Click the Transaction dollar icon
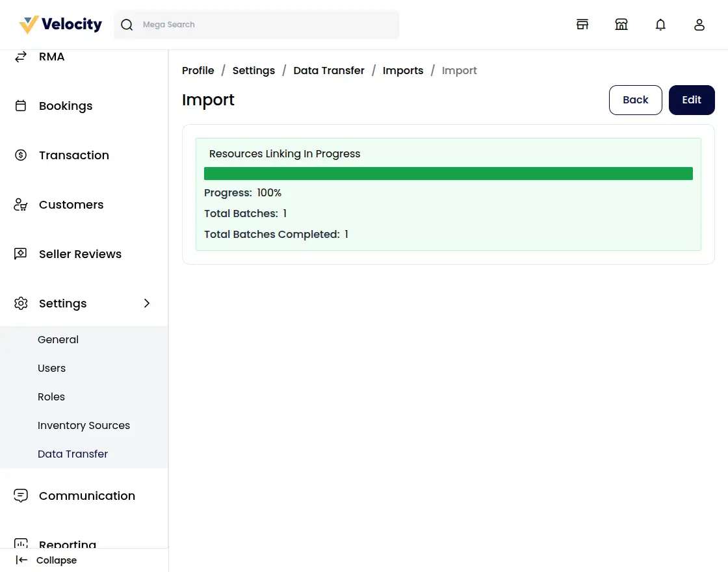Viewport: 728px width, 572px height. 21,155
